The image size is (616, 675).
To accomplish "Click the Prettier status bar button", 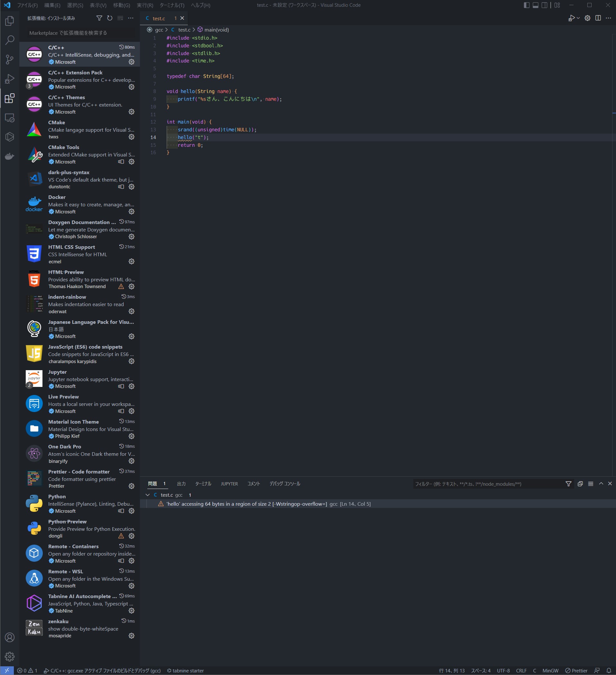I will [x=576, y=670].
